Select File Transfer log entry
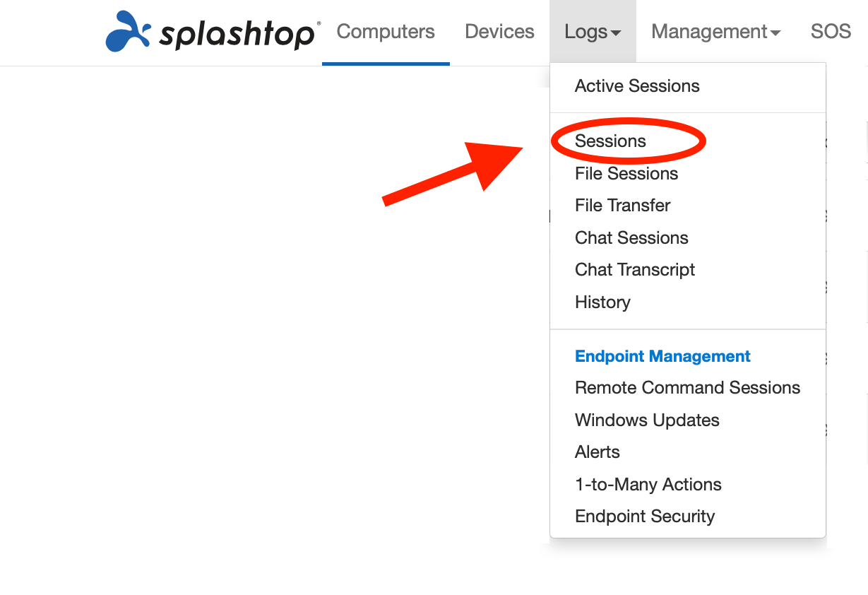 click(x=623, y=206)
